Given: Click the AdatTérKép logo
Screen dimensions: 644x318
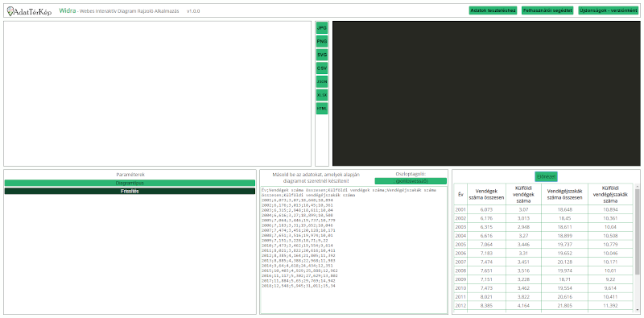Looking at the screenshot, I should (29, 11).
